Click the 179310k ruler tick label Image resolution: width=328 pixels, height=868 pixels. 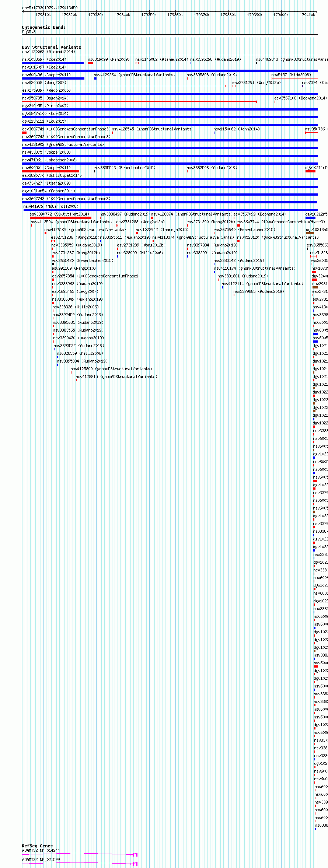[x=43, y=15]
